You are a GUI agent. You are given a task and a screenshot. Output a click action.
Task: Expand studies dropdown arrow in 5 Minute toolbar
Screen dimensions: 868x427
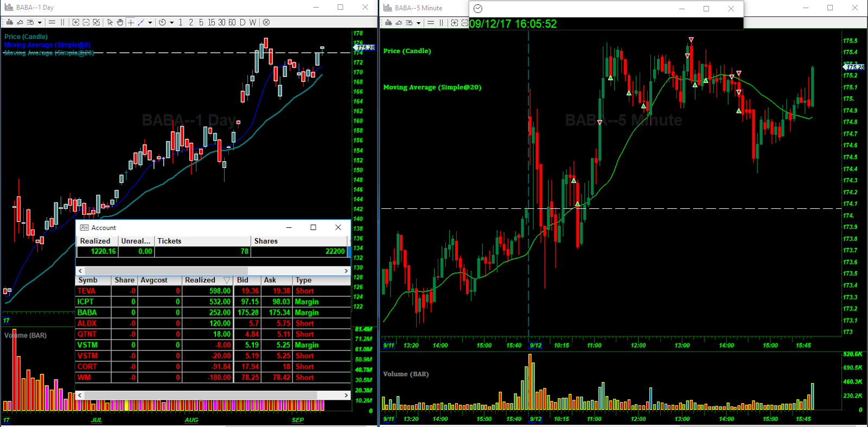[x=418, y=23]
